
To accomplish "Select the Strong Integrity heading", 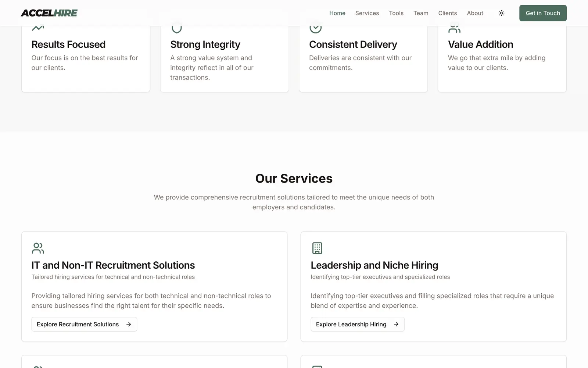I will coord(205,45).
